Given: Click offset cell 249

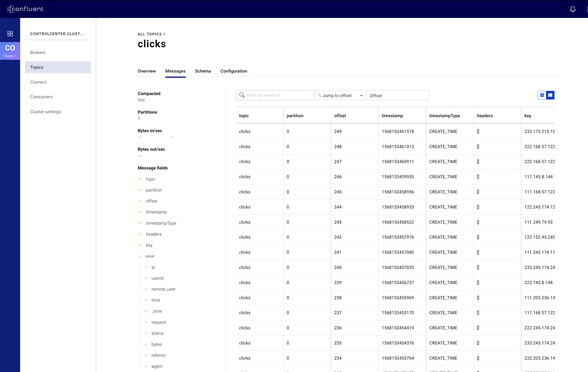Looking at the screenshot, I should [338, 132].
